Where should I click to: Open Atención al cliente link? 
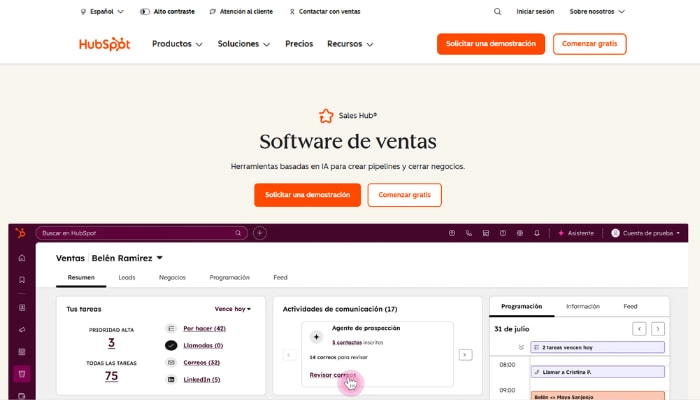(x=241, y=12)
